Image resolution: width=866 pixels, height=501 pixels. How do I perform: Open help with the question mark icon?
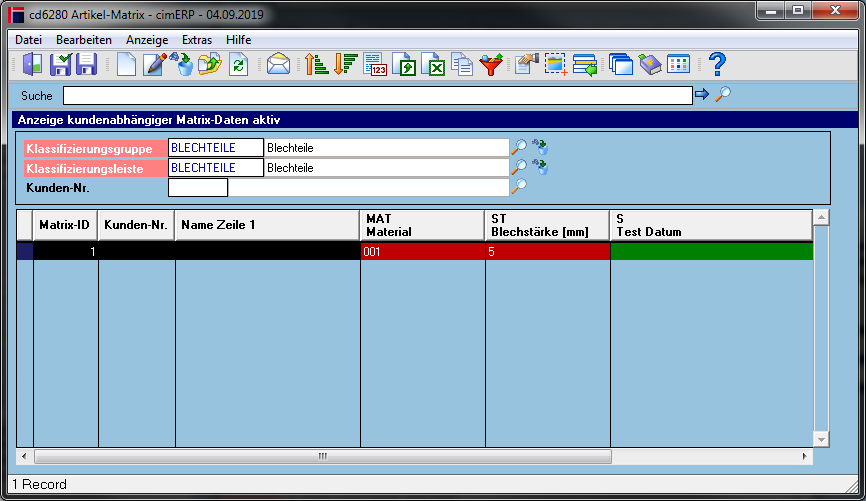click(717, 65)
